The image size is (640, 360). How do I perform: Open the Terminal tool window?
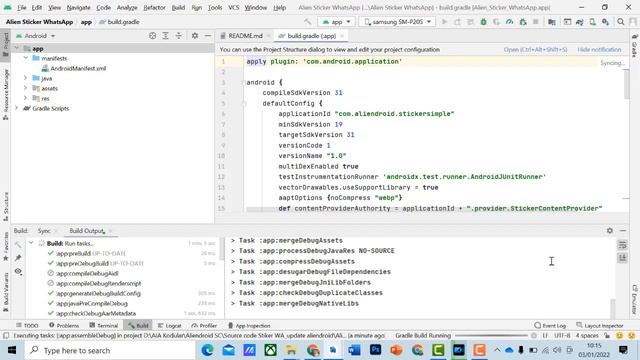[x=104, y=326]
